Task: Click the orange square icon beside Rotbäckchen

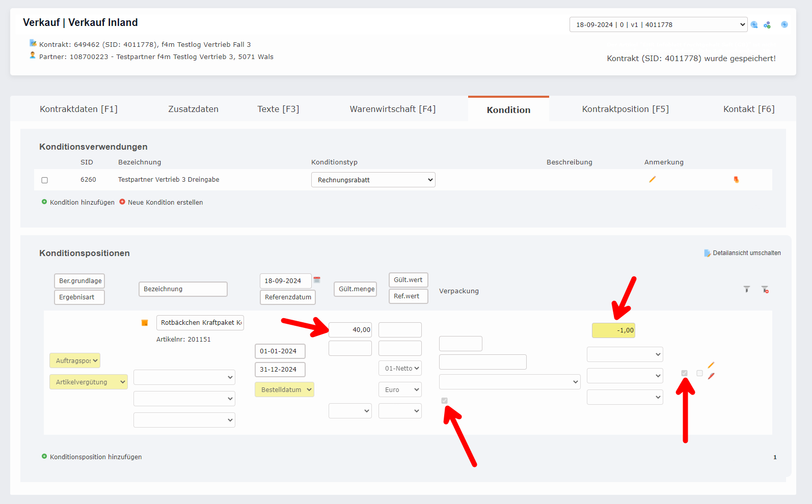Action: (x=145, y=322)
